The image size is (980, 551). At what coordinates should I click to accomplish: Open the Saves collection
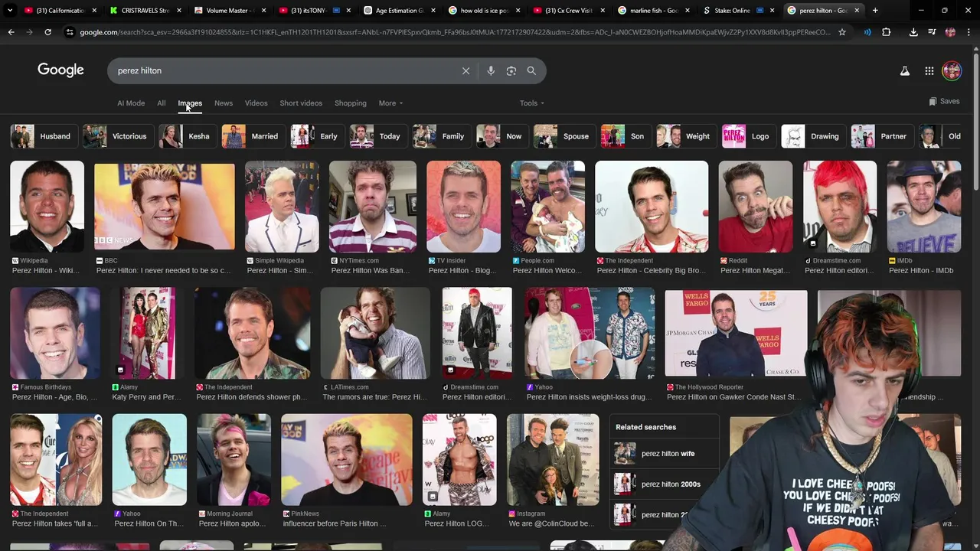pyautogui.click(x=944, y=101)
